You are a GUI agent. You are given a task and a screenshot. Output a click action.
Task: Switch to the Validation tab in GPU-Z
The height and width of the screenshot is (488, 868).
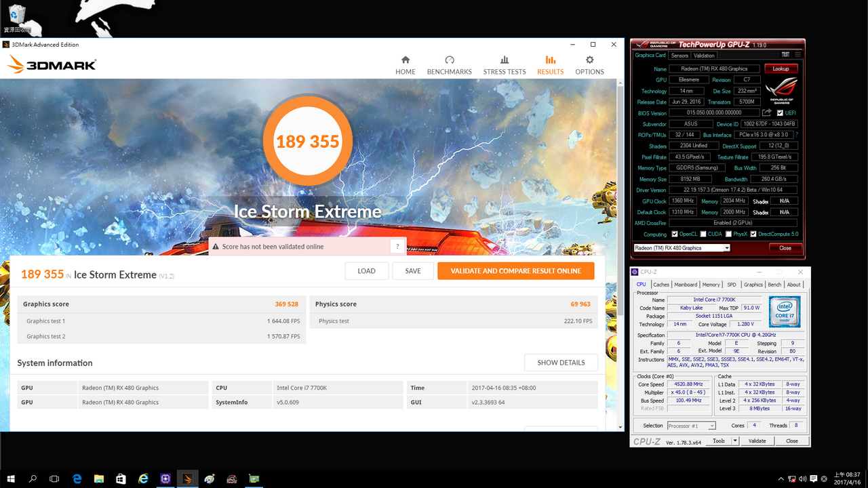pos(704,56)
